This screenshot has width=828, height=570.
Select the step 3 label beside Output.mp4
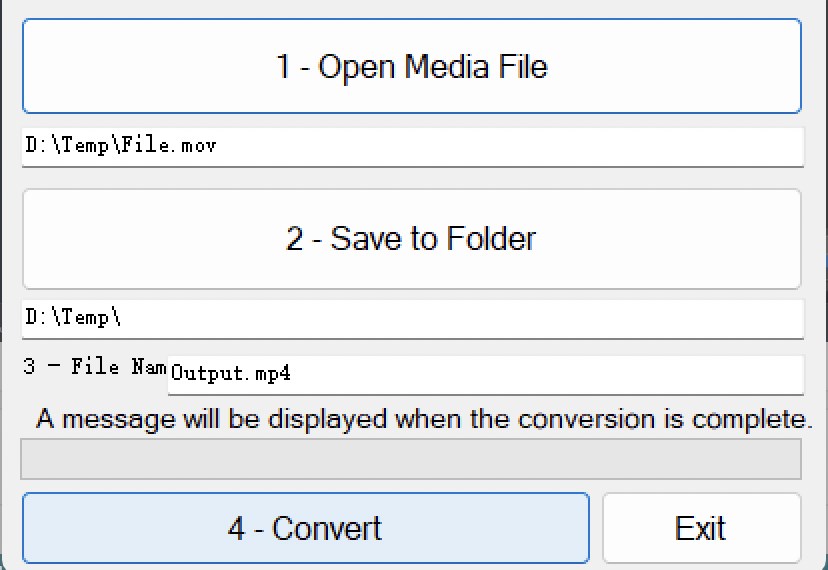[x=94, y=367]
